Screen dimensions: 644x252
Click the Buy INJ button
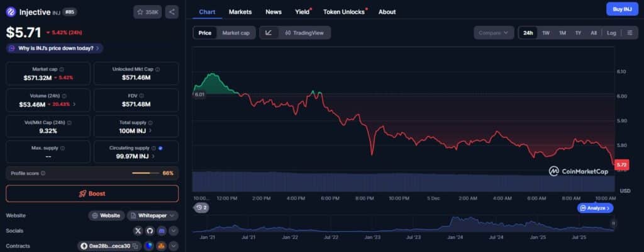[622, 9]
